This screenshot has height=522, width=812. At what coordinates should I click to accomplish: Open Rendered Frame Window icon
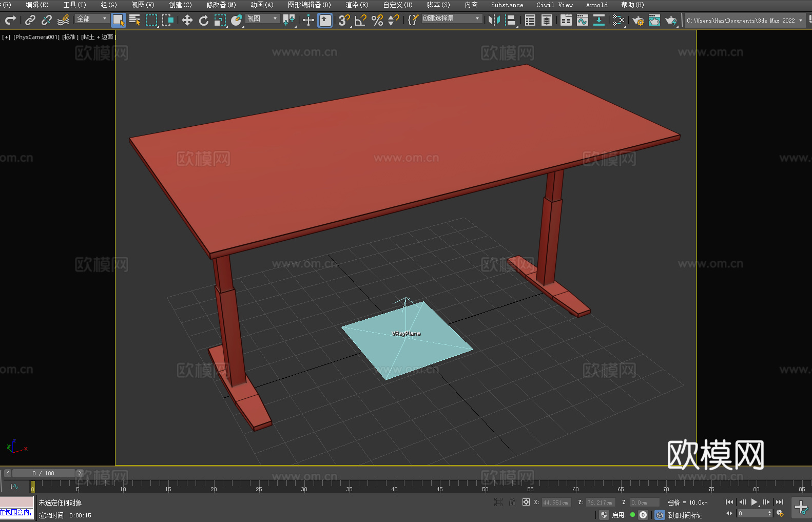(x=654, y=20)
